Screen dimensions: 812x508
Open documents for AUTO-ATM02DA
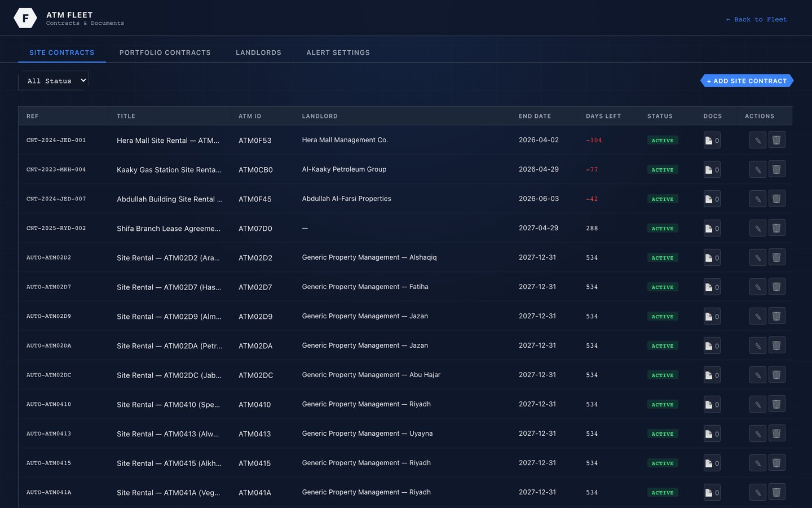pos(712,346)
